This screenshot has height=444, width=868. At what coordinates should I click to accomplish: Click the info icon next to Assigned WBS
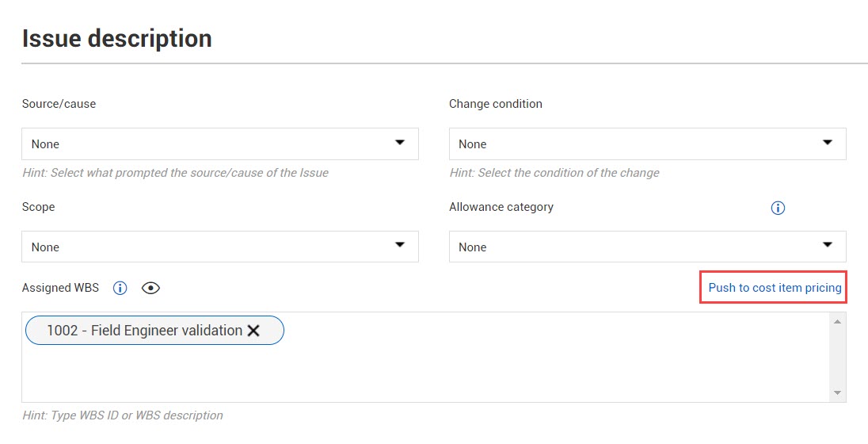pos(120,289)
